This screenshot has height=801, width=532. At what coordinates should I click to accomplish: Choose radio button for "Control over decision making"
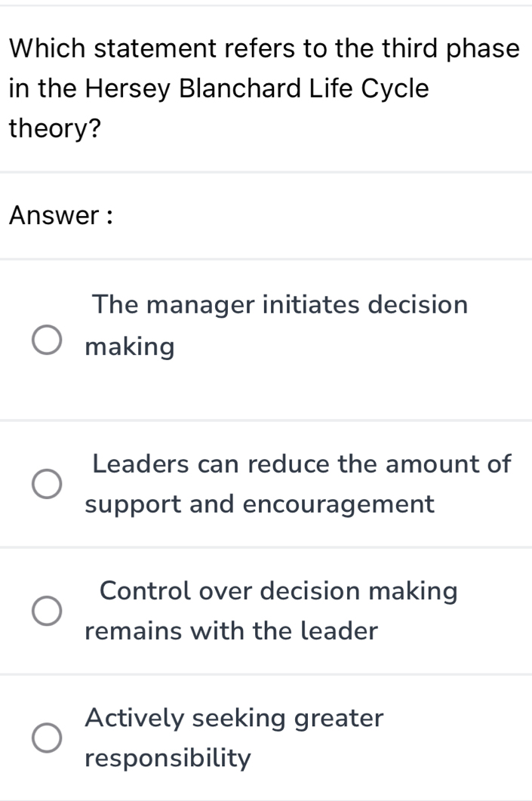[x=47, y=612]
